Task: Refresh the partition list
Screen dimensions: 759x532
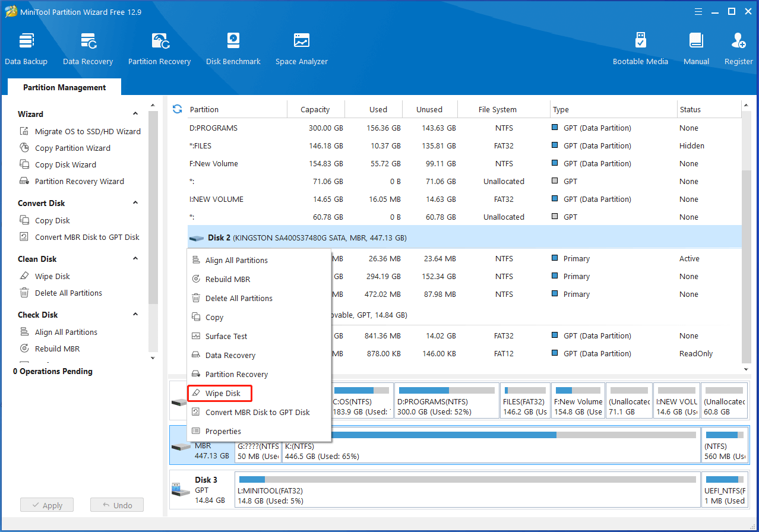Action: (x=177, y=109)
